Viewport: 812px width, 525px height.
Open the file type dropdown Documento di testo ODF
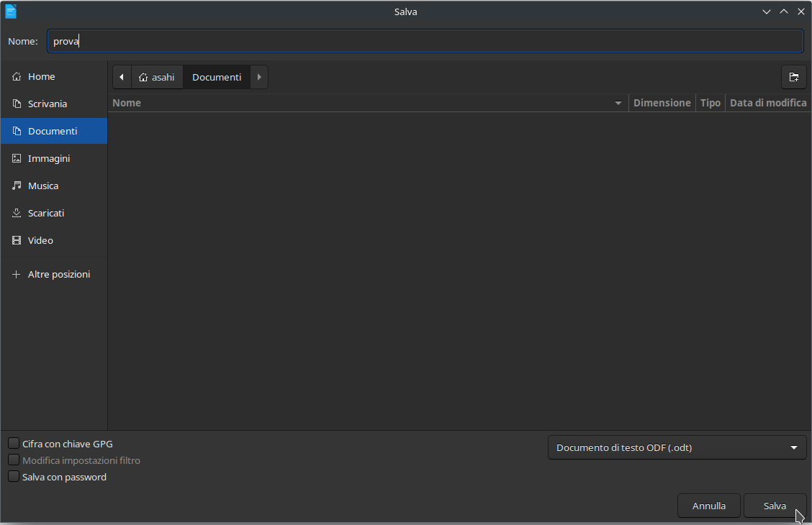pyautogui.click(x=677, y=447)
